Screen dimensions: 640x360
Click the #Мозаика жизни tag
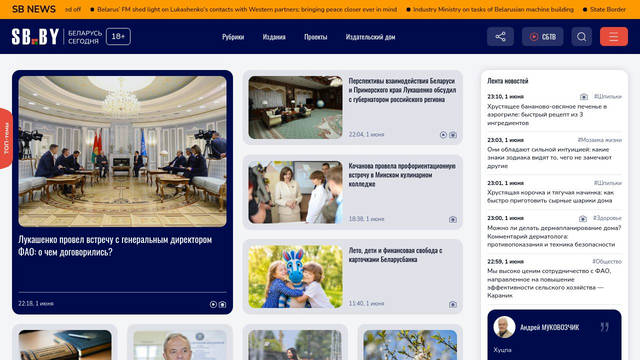tap(600, 140)
